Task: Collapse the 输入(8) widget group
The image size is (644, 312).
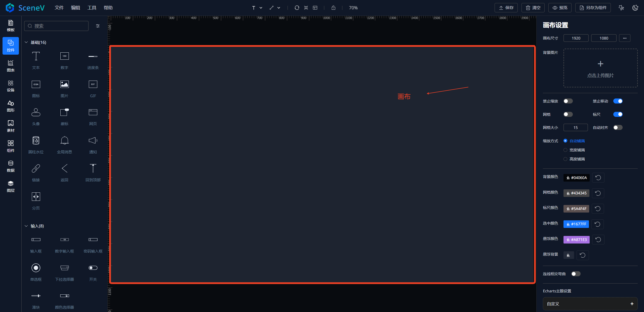Action: tap(26, 226)
